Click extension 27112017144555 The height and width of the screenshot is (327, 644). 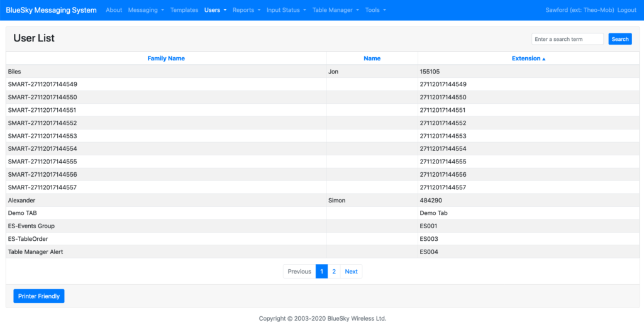443,162
